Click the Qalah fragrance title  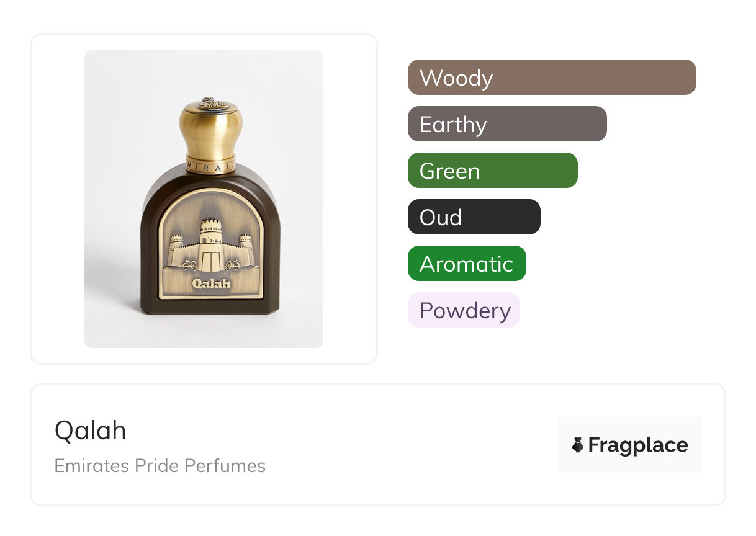click(x=91, y=431)
